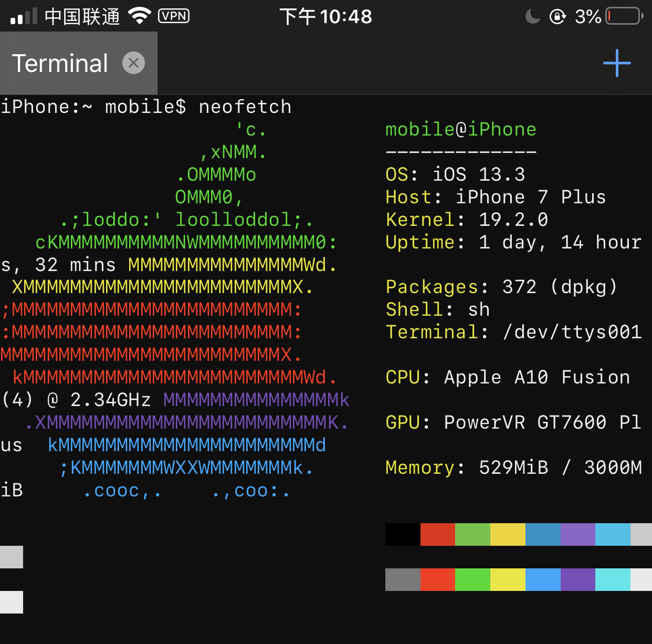Click the sky cyan block, top row
Screen dimensions: 652x644
tap(613, 534)
